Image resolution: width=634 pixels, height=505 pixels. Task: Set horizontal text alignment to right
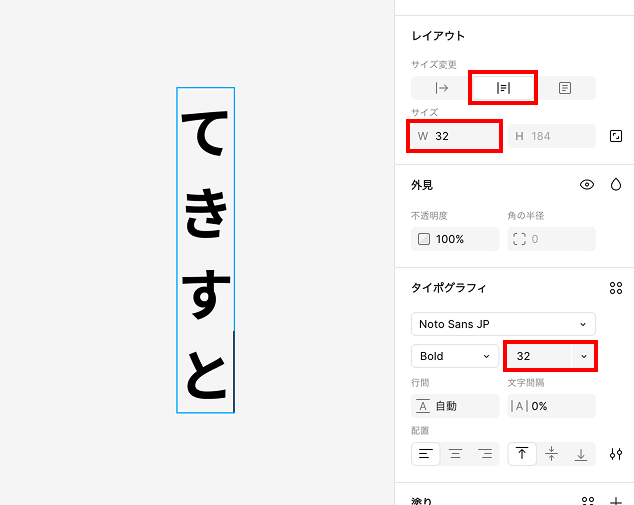point(485,454)
